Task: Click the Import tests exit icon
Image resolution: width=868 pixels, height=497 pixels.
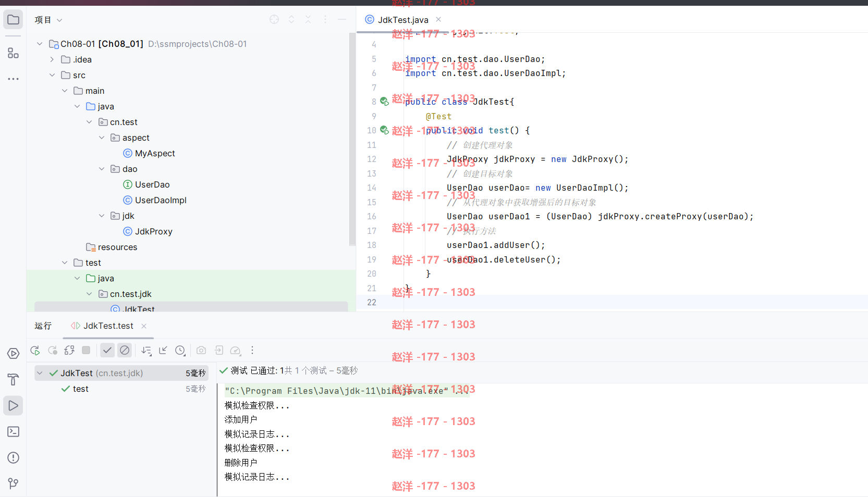Action: 219,351
